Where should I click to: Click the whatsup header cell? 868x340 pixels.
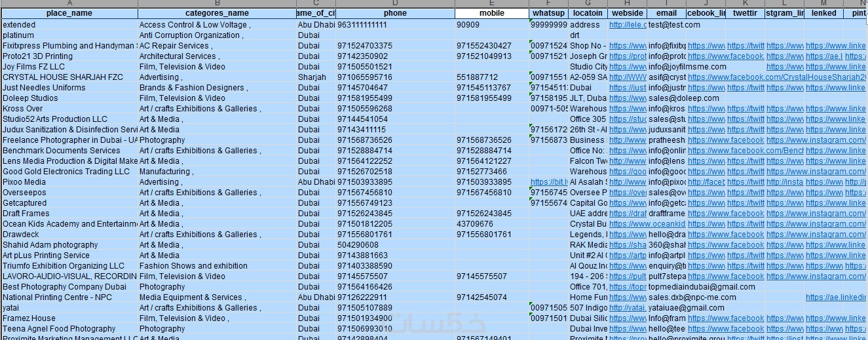548,13
